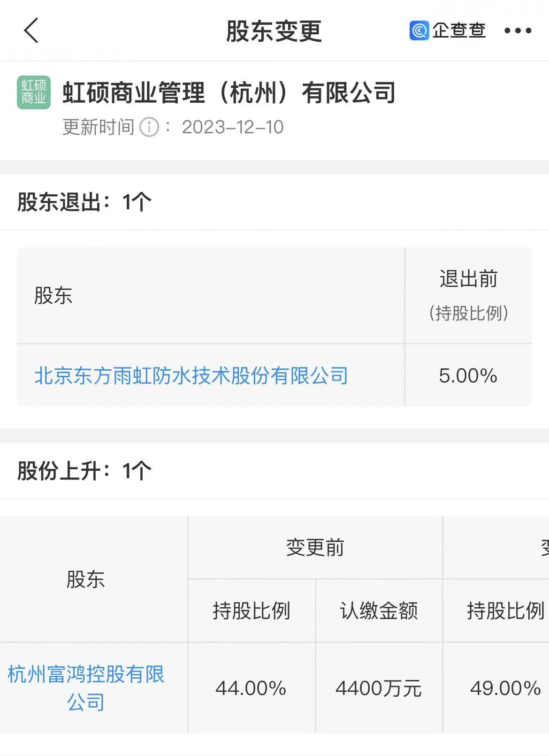Viewport: 549px width, 756px height.
Task: Open 杭州富鸿控股有限公司 shareholder link
Action: click(x=86, y=687)
